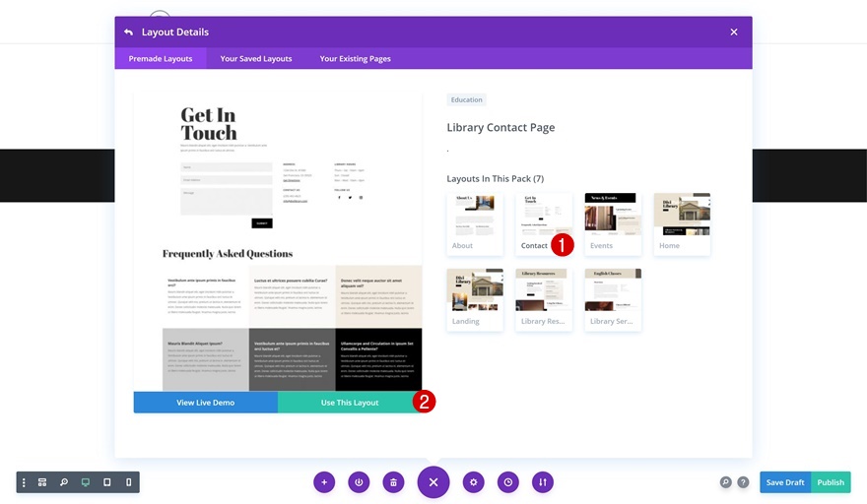The image size is (867, 504).
Task: Select the desktop view icon
Action: pos(86,482)
